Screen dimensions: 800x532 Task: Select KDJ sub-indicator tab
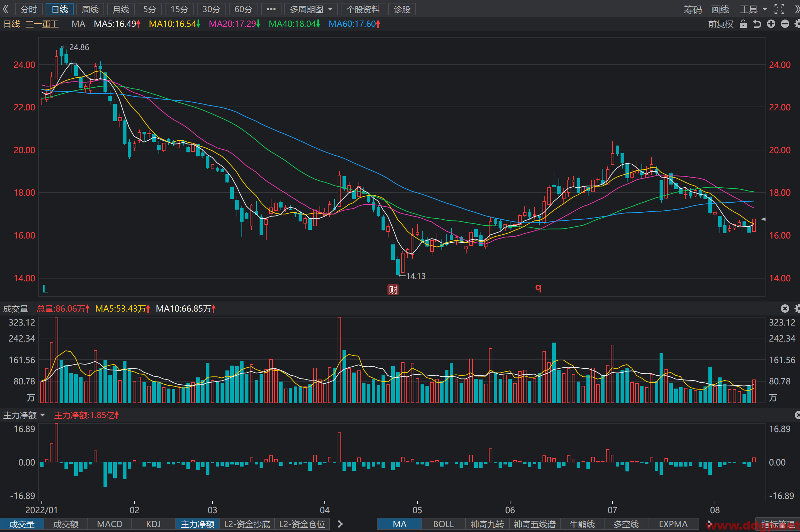pos(154,524)
